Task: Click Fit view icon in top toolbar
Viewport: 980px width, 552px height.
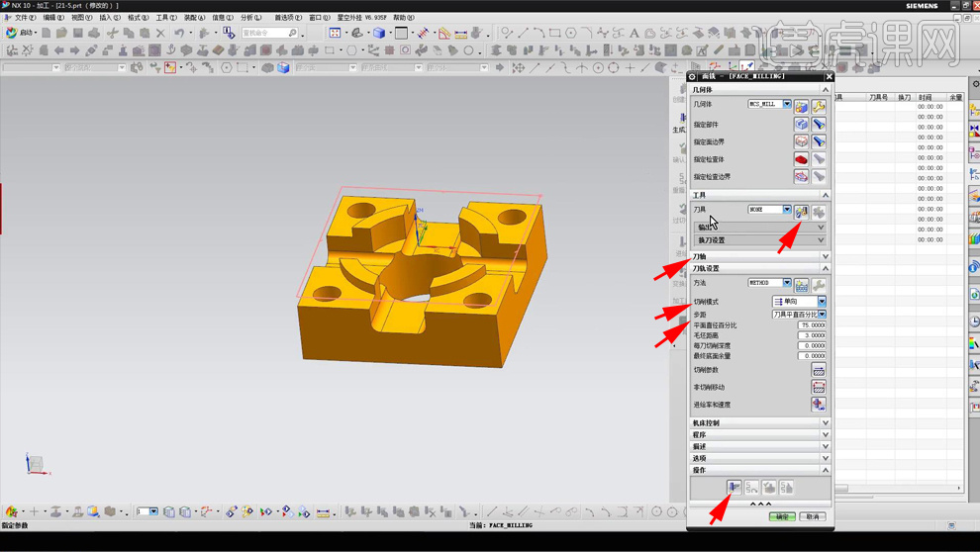Action: coord(335,33)
